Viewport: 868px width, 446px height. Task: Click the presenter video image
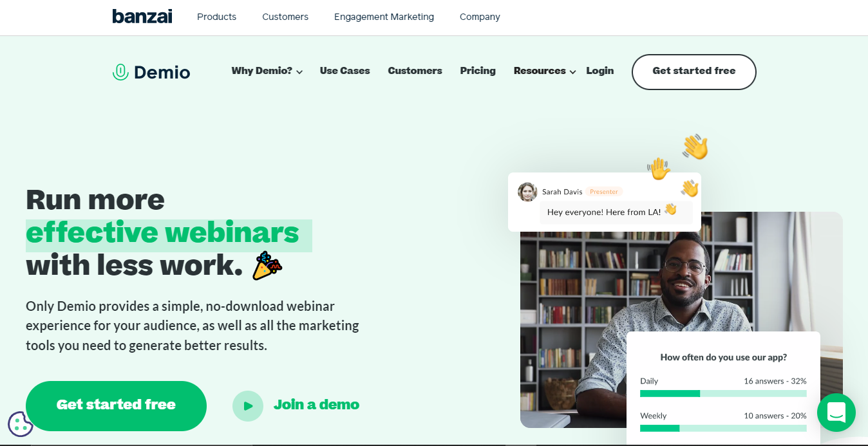coord(681,320)
